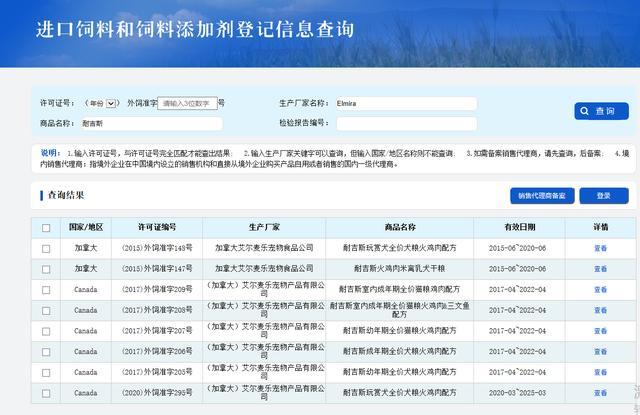Open 查看 details for license 147号
Image resolution: width=640 pixels, height=415 pixels.
coord(600,269)
